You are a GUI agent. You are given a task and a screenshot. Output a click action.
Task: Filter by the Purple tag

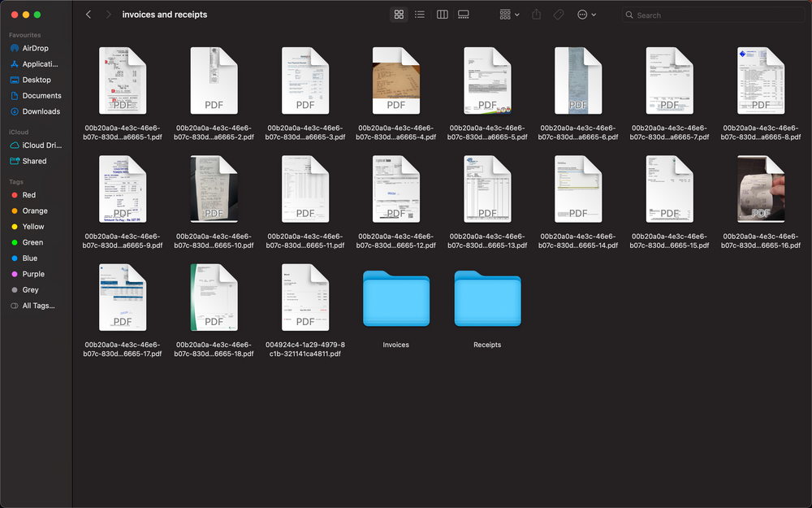[x=33, y=274]
